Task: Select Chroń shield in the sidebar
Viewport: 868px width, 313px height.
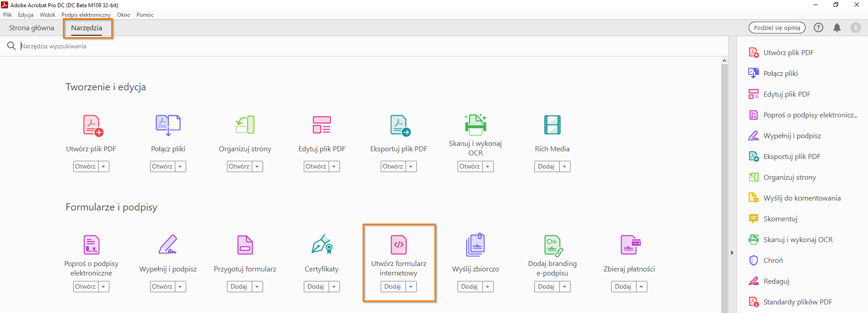Action: pos(766,260)
